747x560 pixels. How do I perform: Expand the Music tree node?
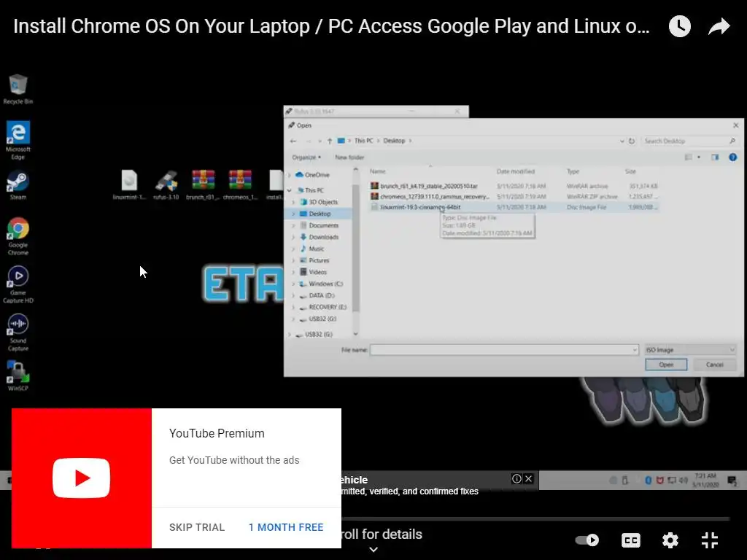click(x=293, y=249)
